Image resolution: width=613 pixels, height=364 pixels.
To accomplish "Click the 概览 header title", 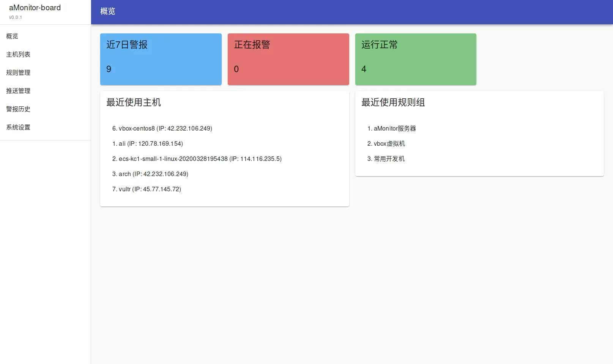I will pyautogui.click(x=108, y=11).
